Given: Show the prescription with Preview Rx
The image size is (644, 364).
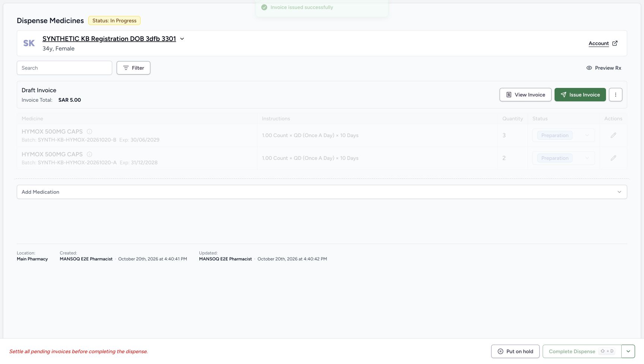Looking at the screenshot, I should pyautogui.click(x=604, y=68).
